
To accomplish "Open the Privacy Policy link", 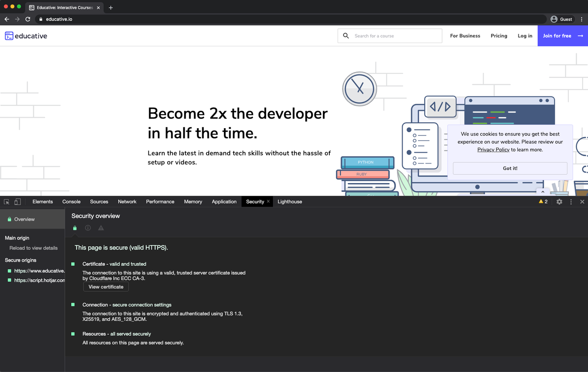I will (493, 149).
